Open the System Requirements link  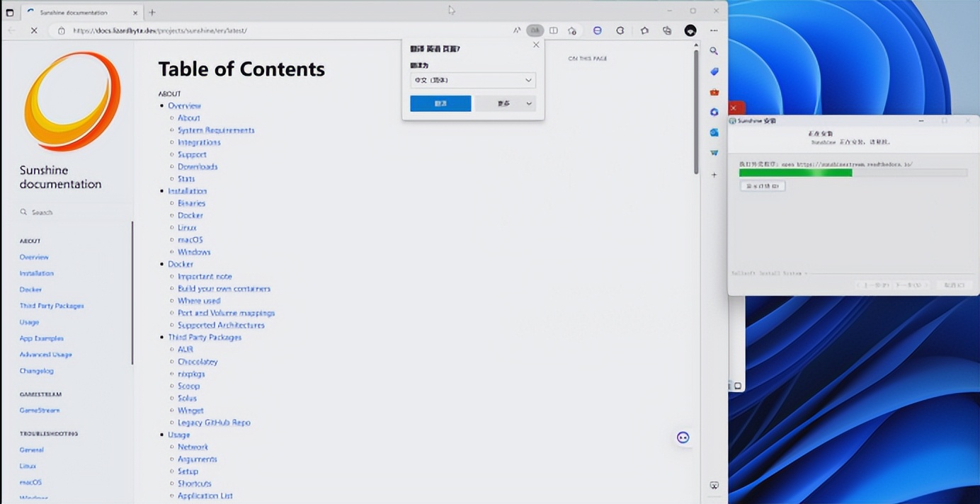coord(216,130)
